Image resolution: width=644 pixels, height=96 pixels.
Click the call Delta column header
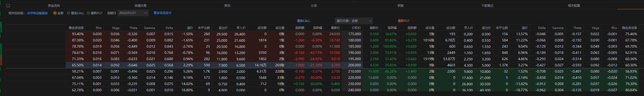point(169,28)
